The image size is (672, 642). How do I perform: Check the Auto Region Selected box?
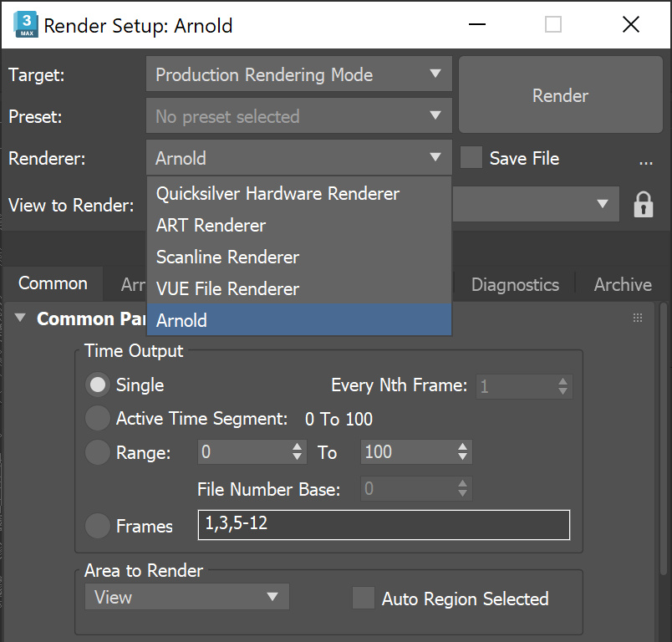click(x=364, y=598)
